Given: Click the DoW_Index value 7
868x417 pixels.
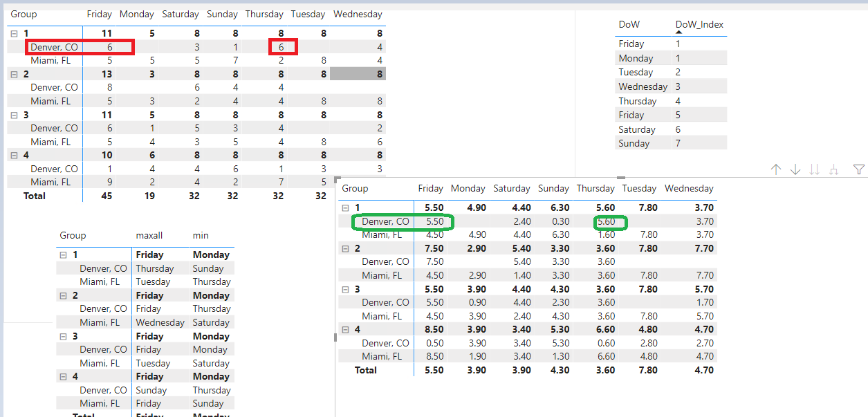Looking at the screenshot, I should click(678, 143).
